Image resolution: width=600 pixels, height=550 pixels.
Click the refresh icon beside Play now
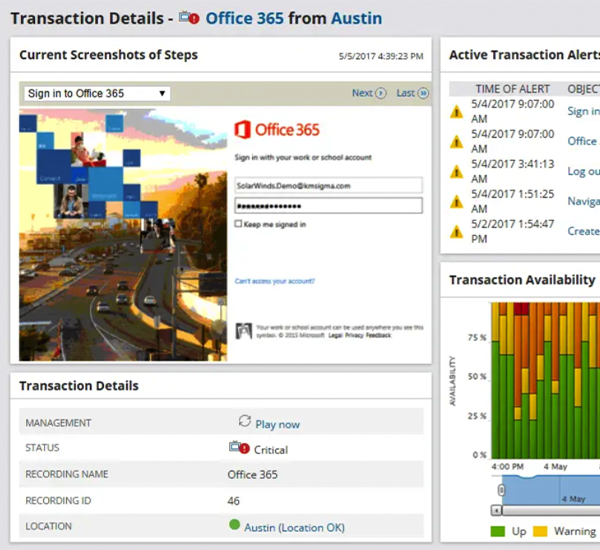[245, 421]
